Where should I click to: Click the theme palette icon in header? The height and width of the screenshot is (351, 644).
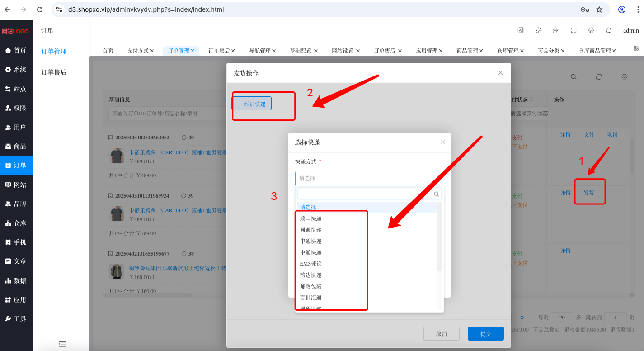(x=538, y=30)
